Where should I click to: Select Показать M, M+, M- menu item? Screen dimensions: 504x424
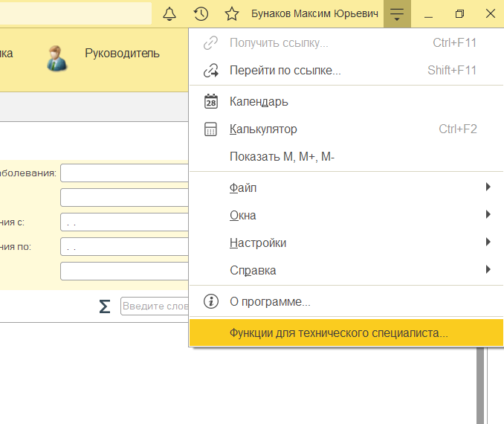(x=282, y=156)
